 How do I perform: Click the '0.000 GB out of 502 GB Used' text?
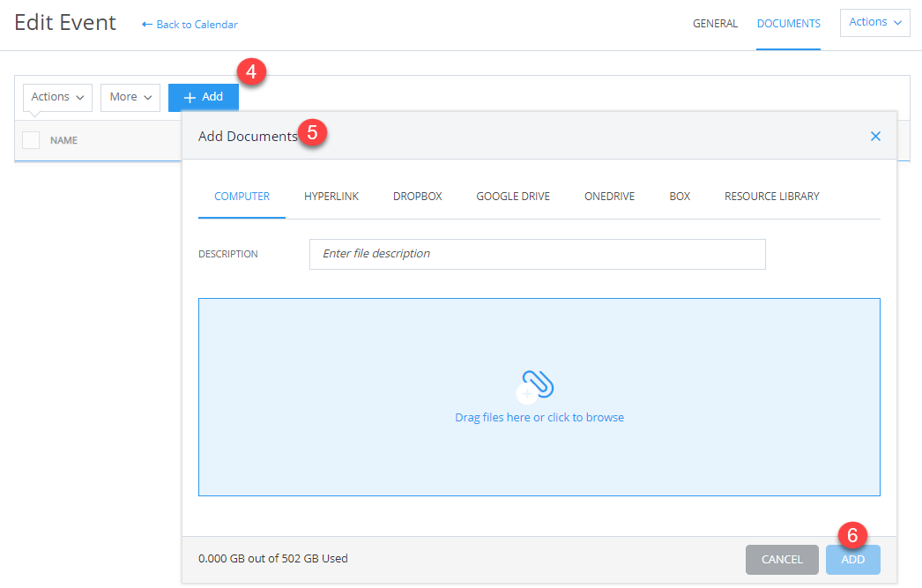pos(273,559)
